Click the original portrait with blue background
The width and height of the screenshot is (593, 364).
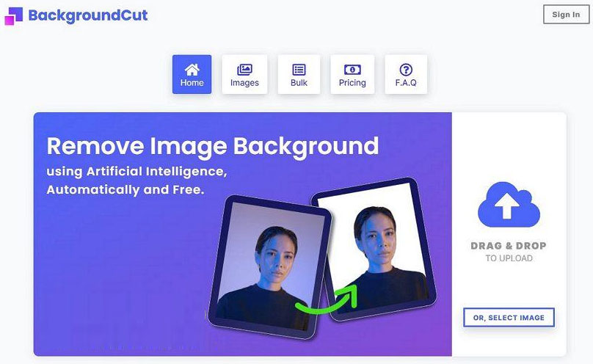click(x=269, y=267)
